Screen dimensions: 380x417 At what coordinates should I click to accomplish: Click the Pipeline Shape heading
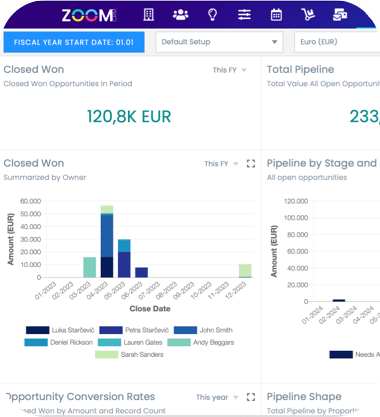304,396
